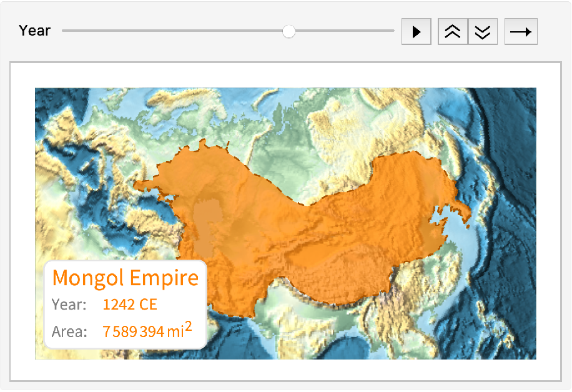
Task: Click the Year slider track right of thumb
Action: click(x=343, y=31)
